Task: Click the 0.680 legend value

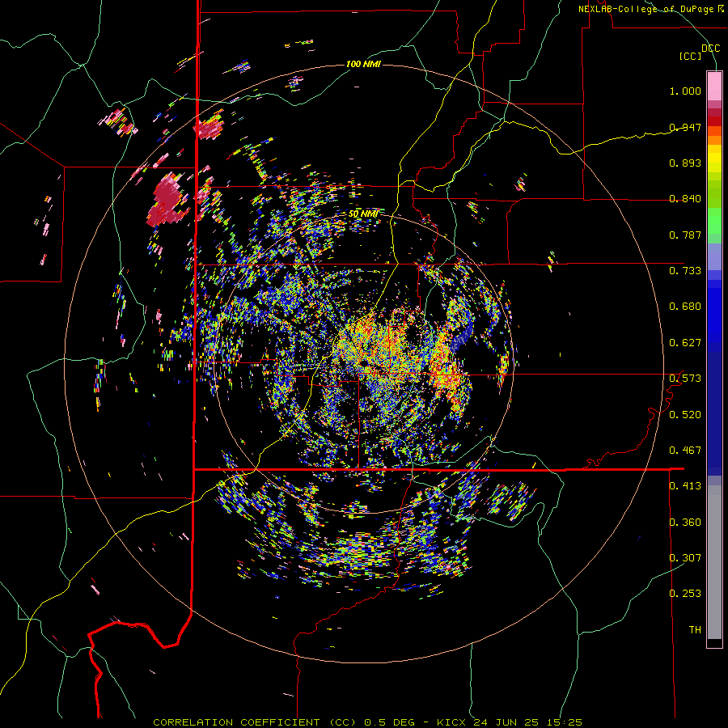Action: tap(685, 307)
